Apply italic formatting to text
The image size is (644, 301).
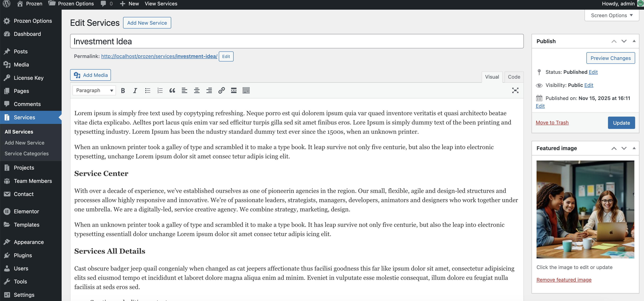pos(135,90)
